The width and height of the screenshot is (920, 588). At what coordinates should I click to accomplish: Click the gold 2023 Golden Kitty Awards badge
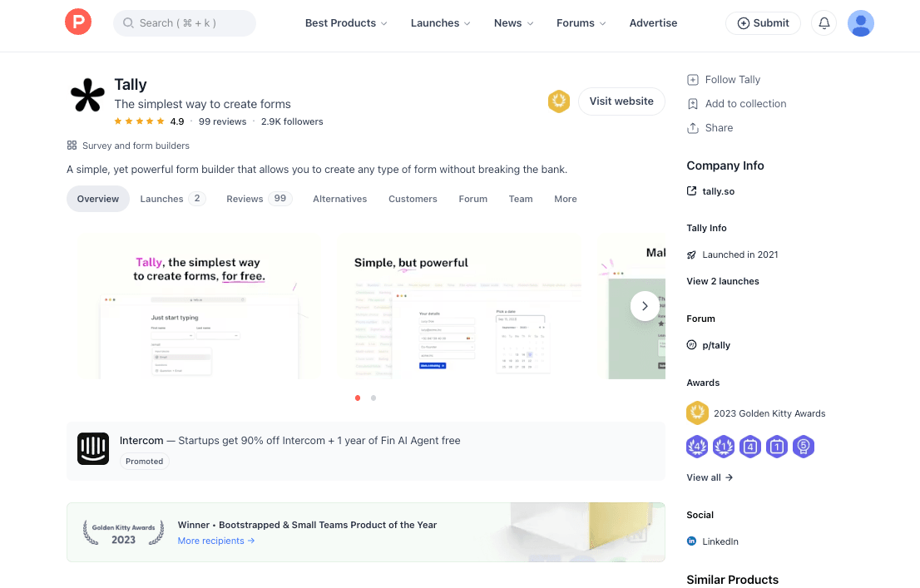click(x=697, y=413)
